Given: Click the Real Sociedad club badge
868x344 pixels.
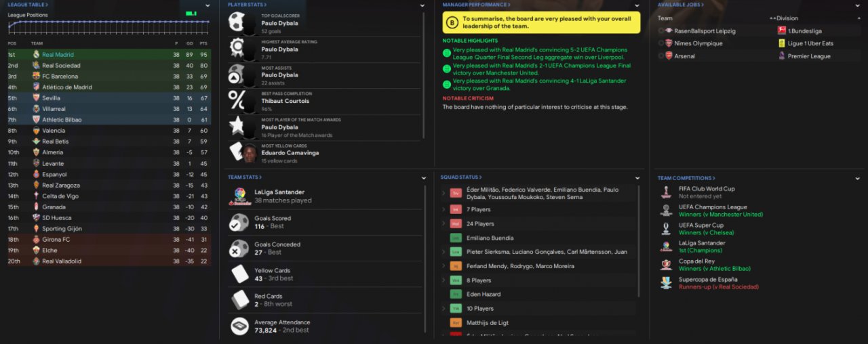Looking at the screenshot, I should click(36, 65).
